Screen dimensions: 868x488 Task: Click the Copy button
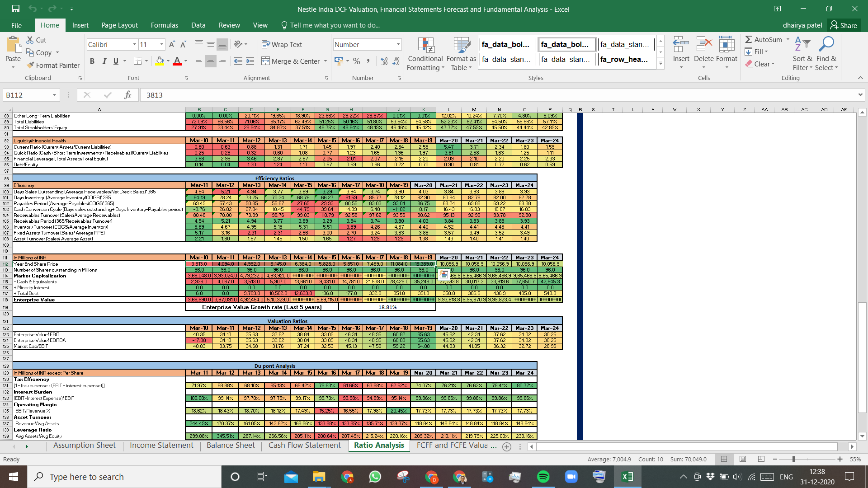39,52
